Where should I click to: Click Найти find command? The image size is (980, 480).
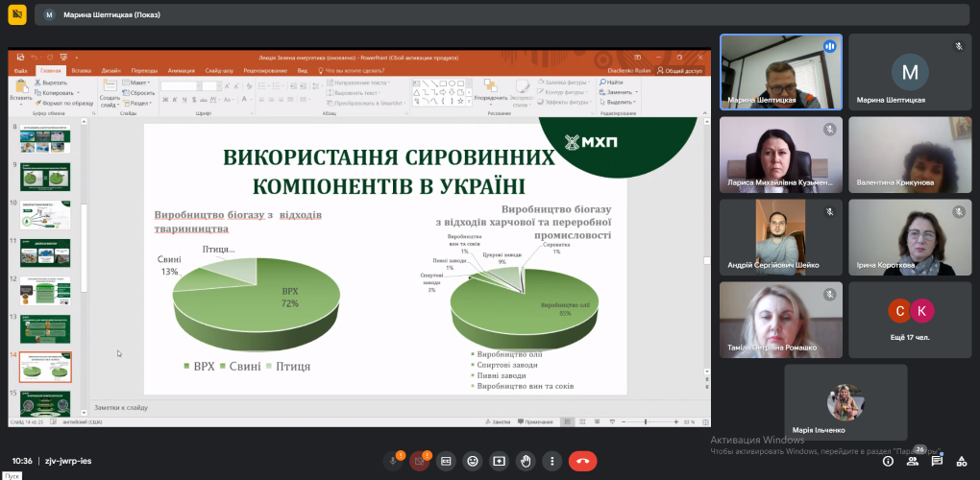611,83
